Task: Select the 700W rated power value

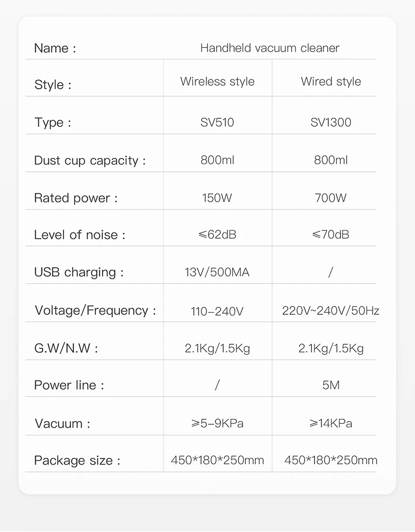Action: click(330, 198)
